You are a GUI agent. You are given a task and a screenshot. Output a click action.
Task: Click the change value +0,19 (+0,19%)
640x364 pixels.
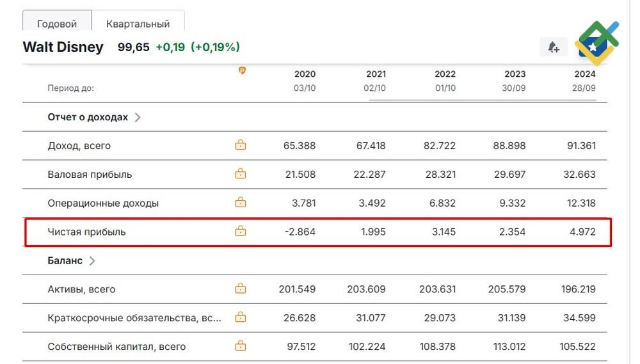point(198,47)
